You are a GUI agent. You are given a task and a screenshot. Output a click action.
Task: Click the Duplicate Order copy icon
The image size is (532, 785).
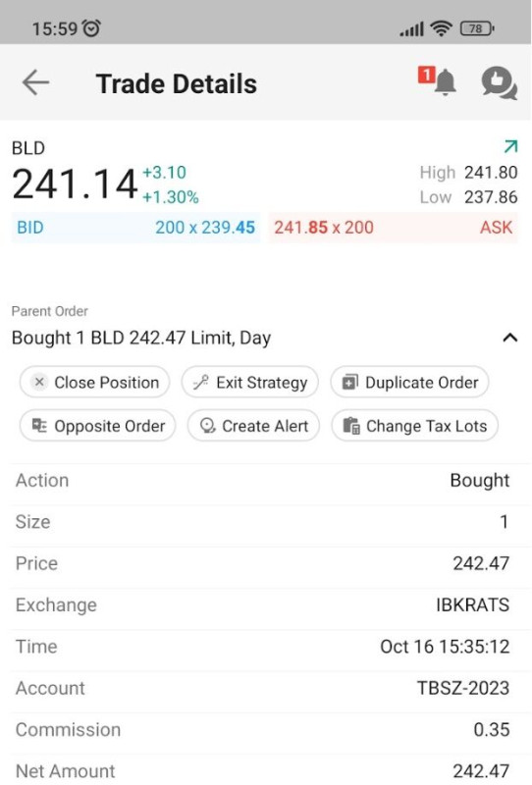pyautogui.click(x=349, y=383)
